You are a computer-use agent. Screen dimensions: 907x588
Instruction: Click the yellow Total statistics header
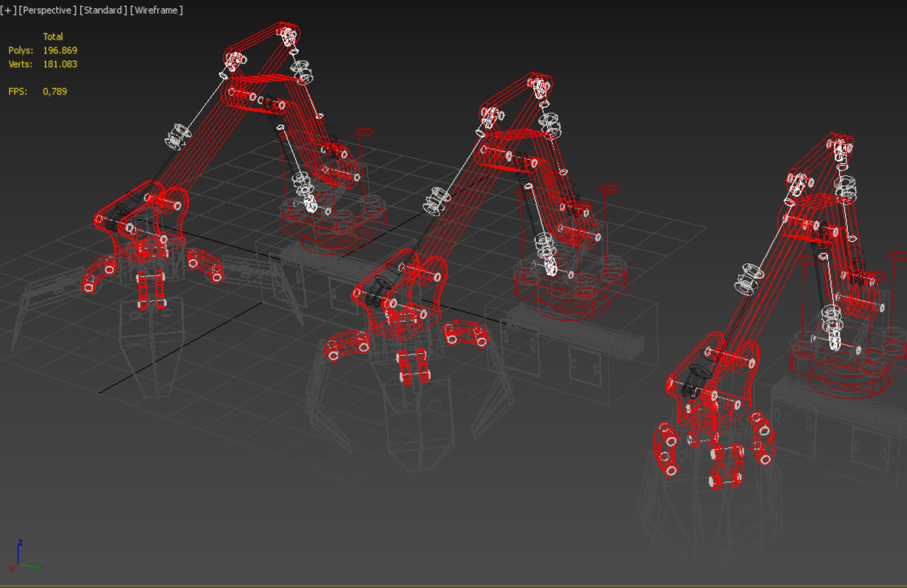[53, 37]
